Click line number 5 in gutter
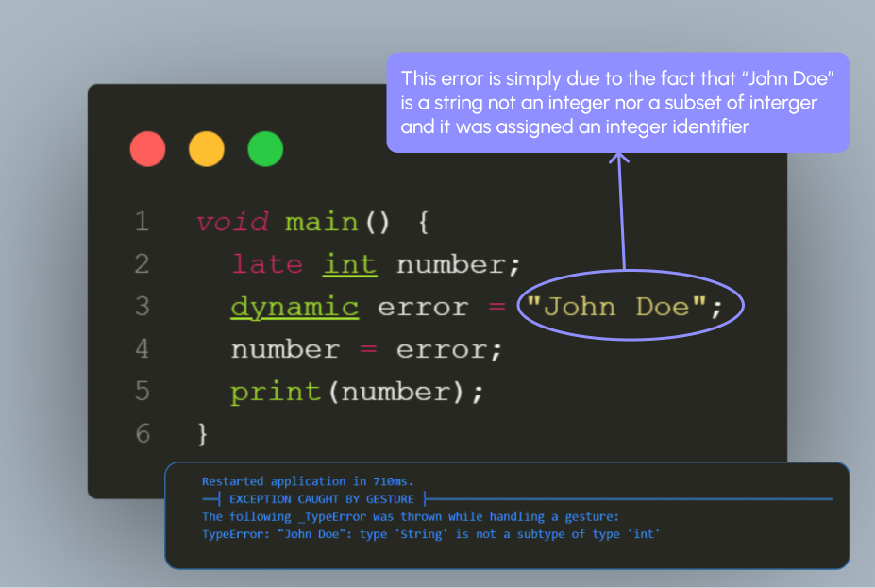This screenshot has height=588, width=875. 142,391
